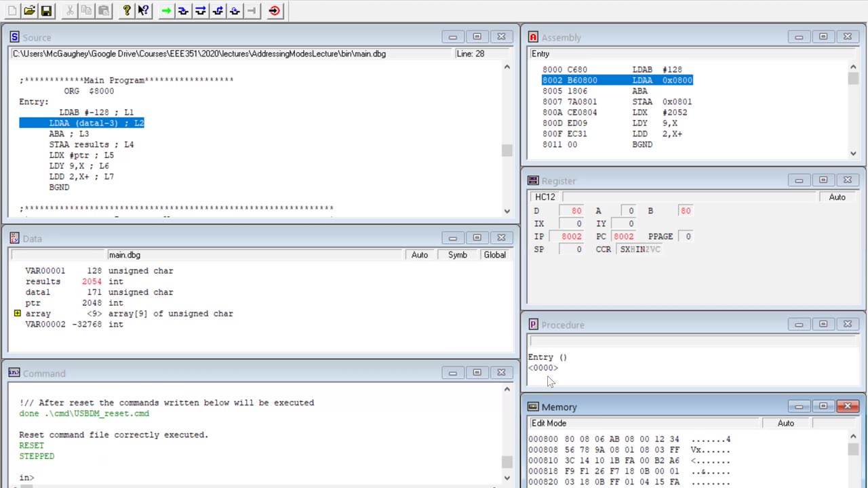The image size is (868, 488).
Task: Save with the floppy disk icon
Action: (x=46, y=11)
